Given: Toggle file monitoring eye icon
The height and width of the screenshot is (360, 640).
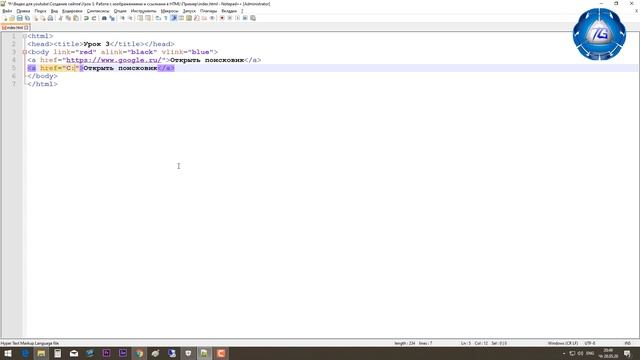Looking at the screenshot, I should 212,18.
